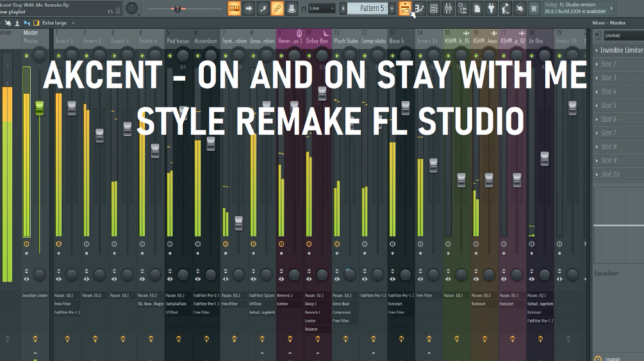644x361 pixels.
Task: Add new pattern with plus button
Action: click(x=392, y=8)
